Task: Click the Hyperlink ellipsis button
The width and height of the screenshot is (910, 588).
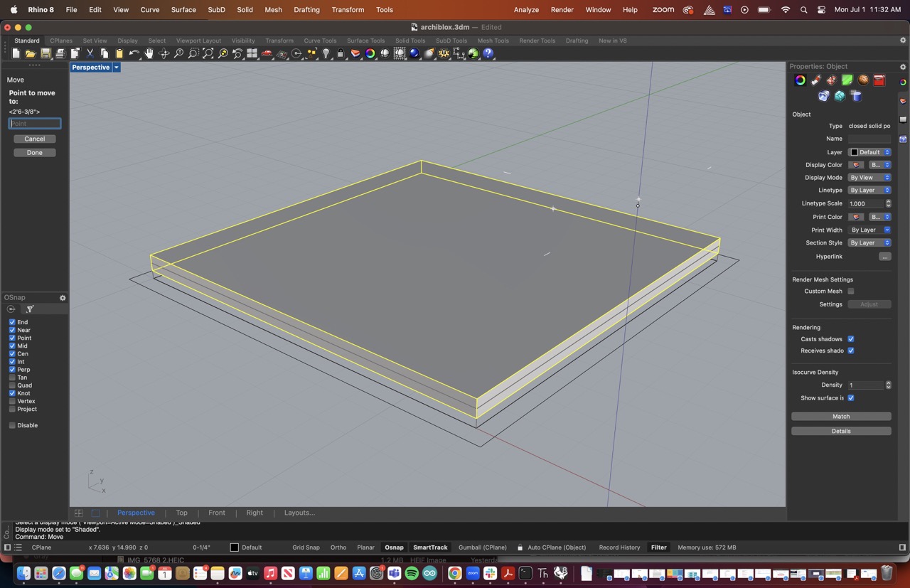Action: pyautogui.click(x=885, y=257)
